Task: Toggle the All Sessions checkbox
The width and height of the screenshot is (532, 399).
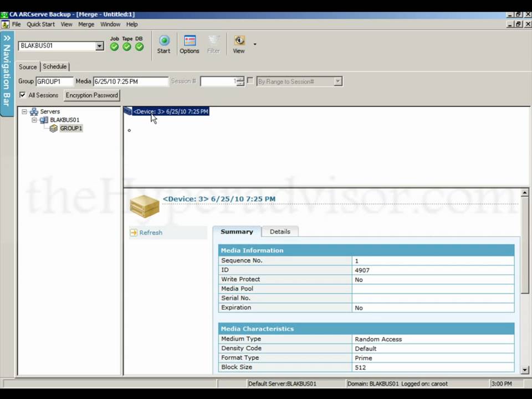Action: pyautogui.click(x=22, y=95)
